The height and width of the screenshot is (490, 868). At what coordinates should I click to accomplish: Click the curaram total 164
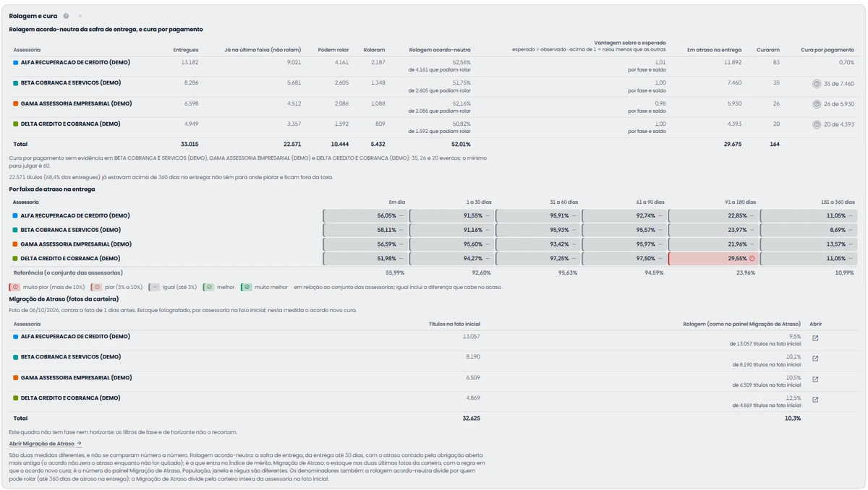coord(775,145)
